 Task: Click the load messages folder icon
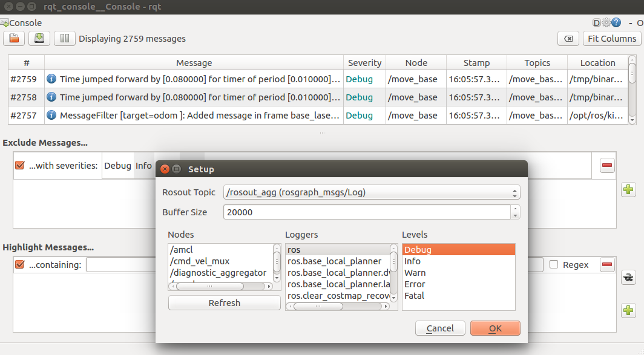(14, 39)
